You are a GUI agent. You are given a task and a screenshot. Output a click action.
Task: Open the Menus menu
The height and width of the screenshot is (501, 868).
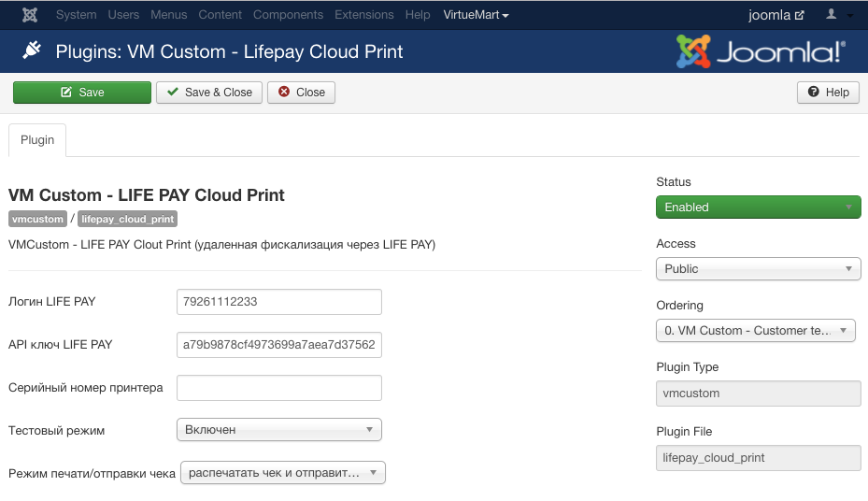[x=169, y=15]
